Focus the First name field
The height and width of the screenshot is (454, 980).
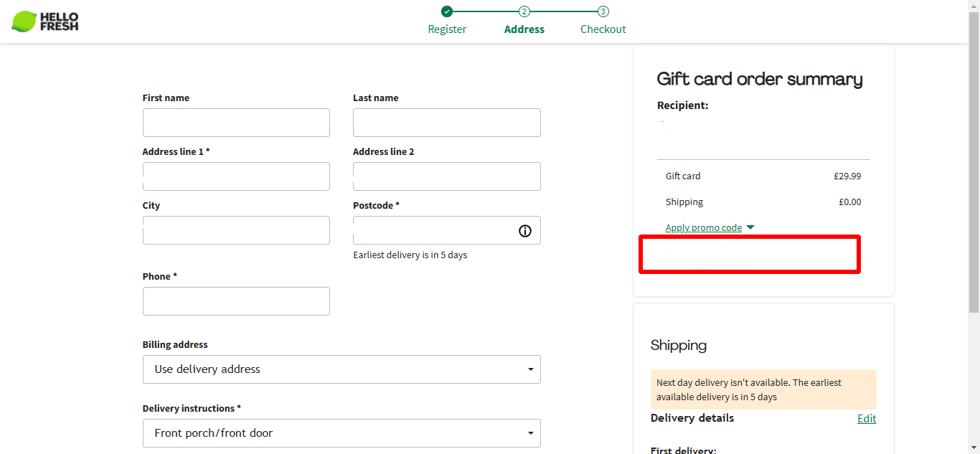tap(236, 123)
